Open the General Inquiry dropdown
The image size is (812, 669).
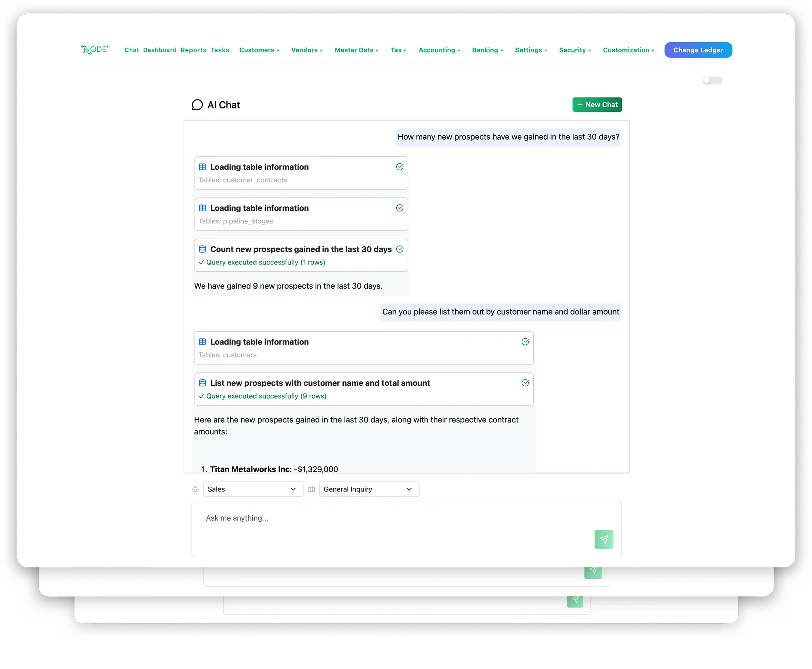click(369, 489)
